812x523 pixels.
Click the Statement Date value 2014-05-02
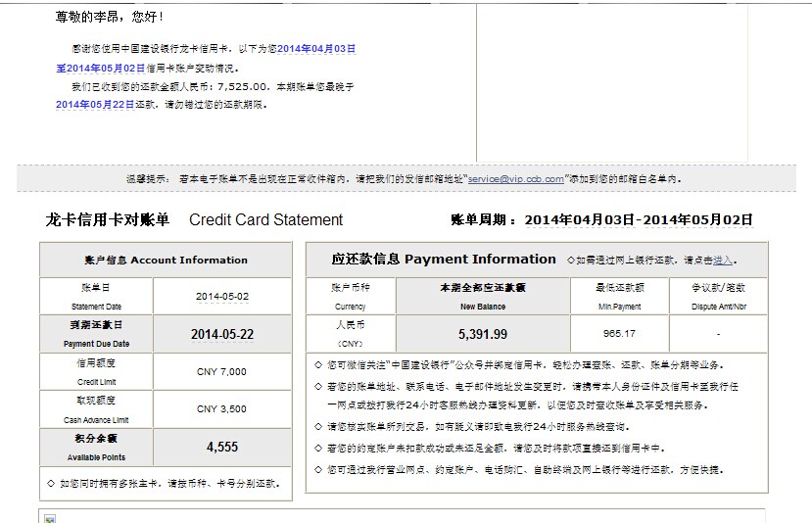222,296
